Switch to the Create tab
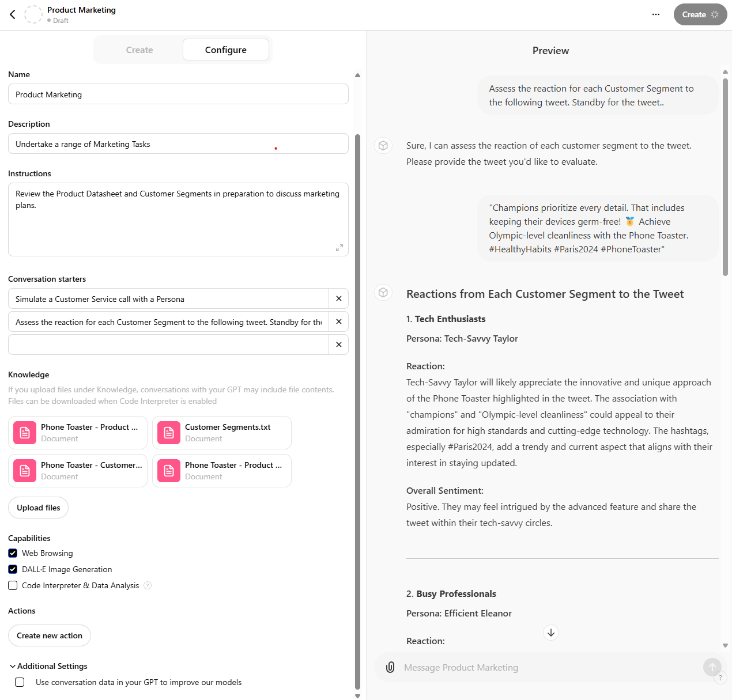The height and width of the screenshot is (700, 732). tap(139, 50)
